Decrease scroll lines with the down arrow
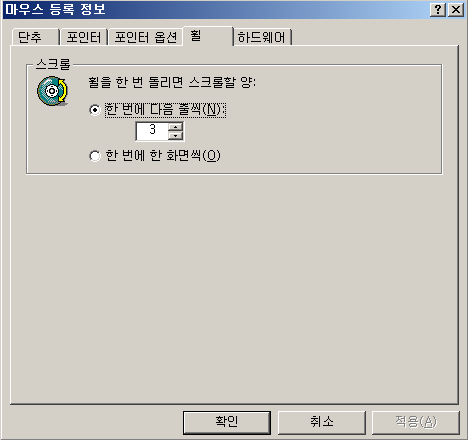This screenshot has height=440, width=468. pyautogui.click(x=175, y=135)
